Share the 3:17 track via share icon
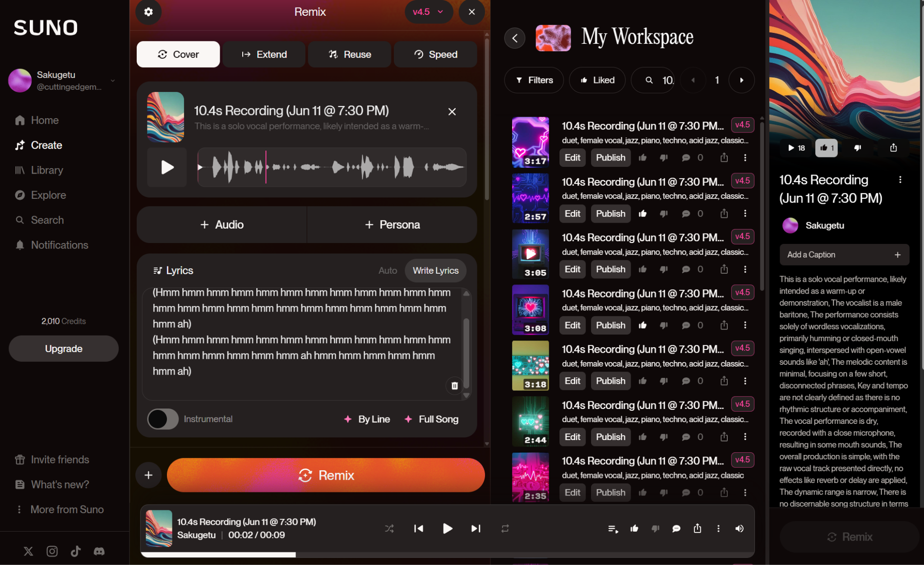The height and width of the screenshot is (565, 924). [x=724, y=157]
